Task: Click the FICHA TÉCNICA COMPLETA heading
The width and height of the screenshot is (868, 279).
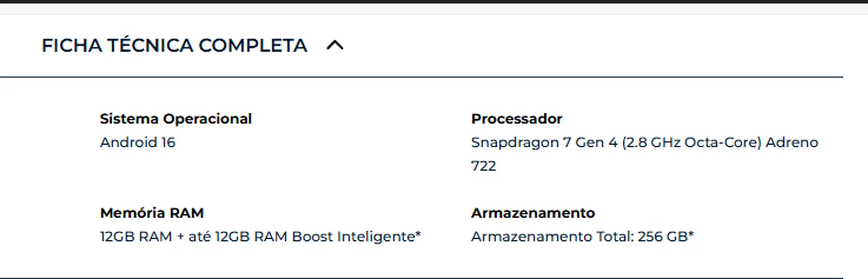Action: point(174,45)
